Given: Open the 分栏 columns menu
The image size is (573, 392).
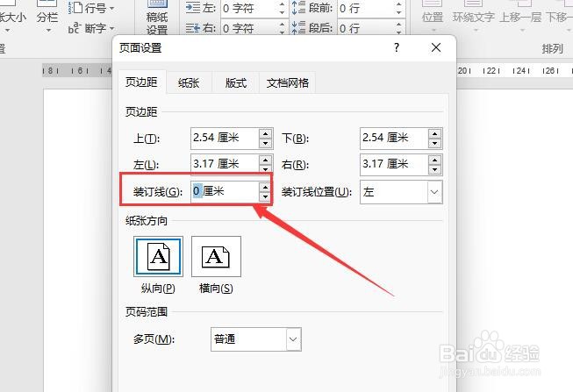Looking at the screenshot, I should point(47,17).
